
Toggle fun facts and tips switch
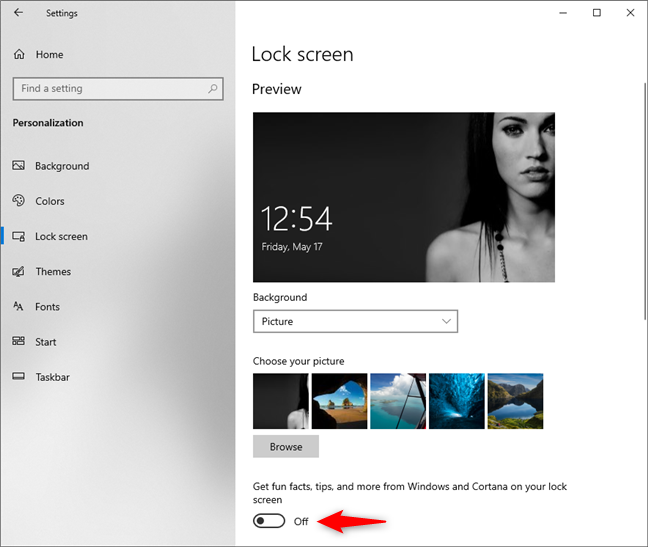pyautogui.click(x=269, y=521)
